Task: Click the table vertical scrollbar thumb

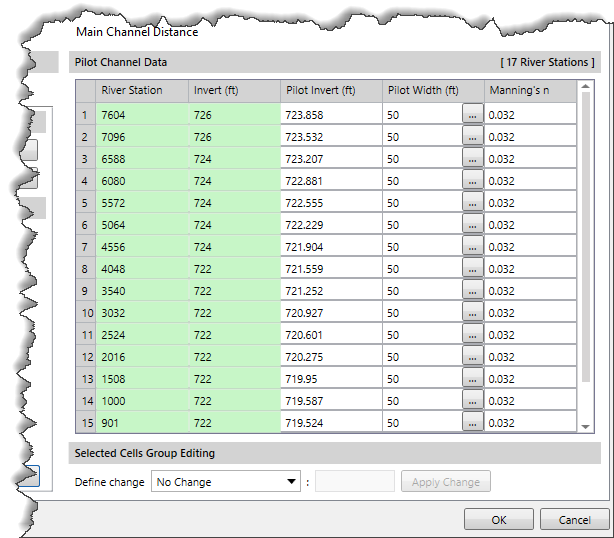Action: coord(585,237)
